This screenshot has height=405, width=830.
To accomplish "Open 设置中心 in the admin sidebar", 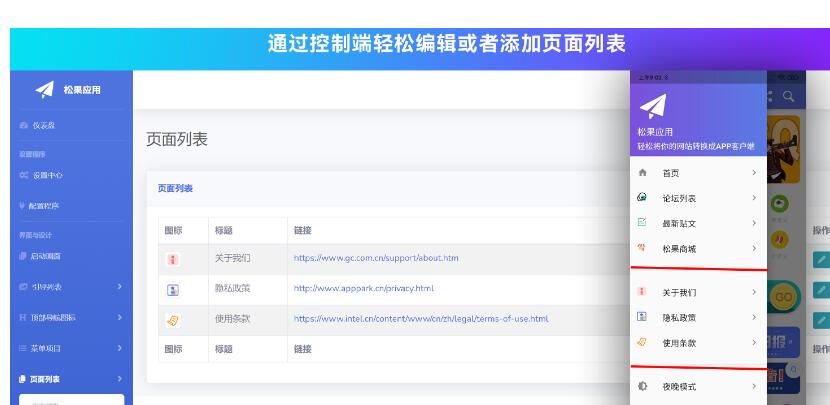I will (41, 175).
